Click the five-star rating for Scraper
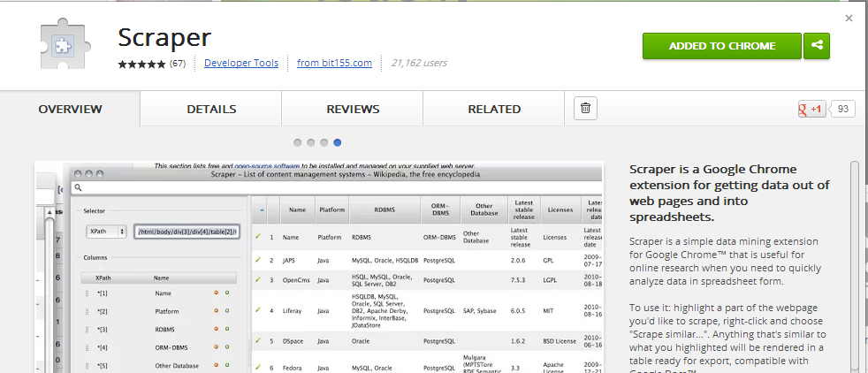This screenshot has height=373, width=868. 141,64
